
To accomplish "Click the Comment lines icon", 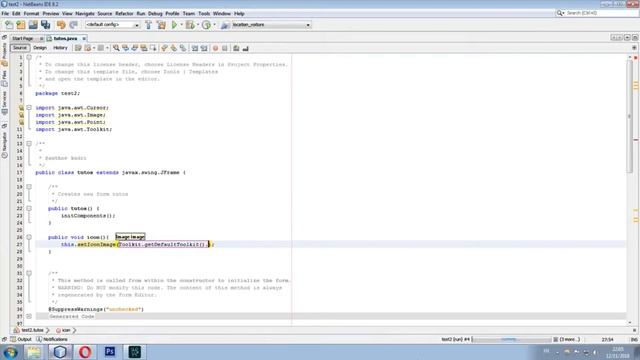I will [x=236, y=48].
